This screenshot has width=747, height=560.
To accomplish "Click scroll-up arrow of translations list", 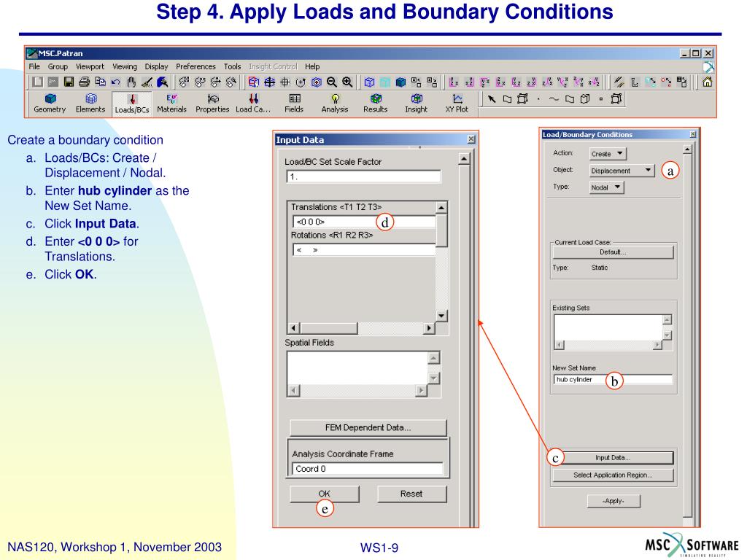I will click(441, 208).
